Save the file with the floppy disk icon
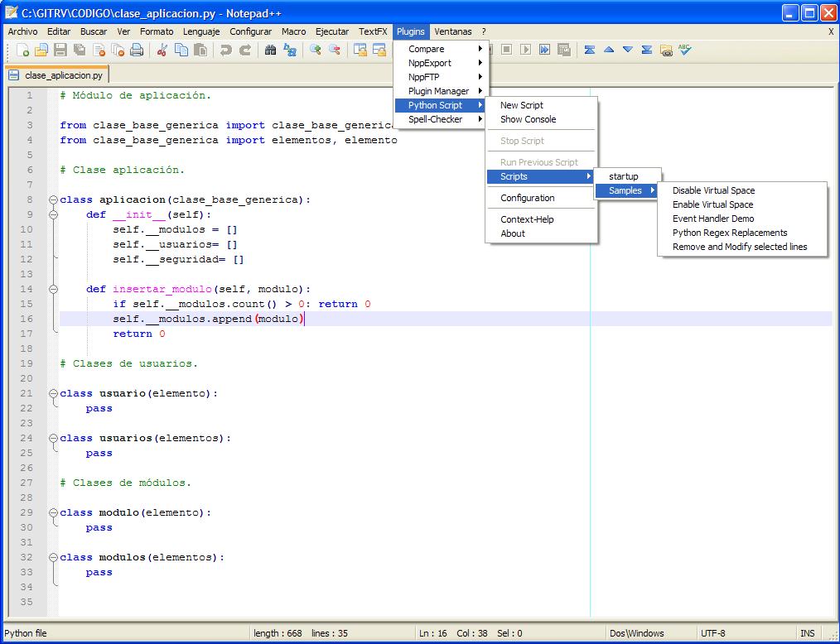 pos(60,50)
